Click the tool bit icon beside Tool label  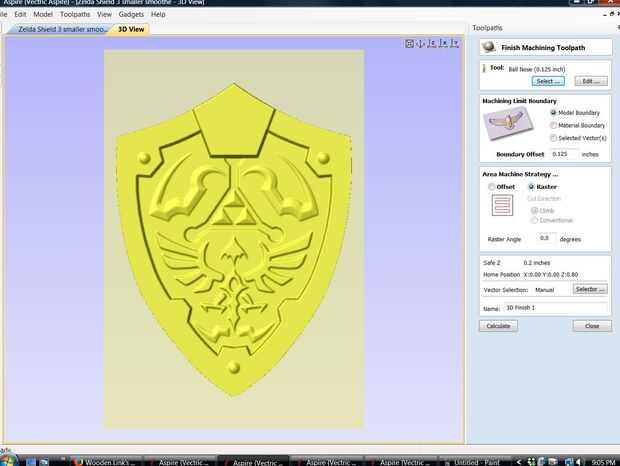point(484,68)
